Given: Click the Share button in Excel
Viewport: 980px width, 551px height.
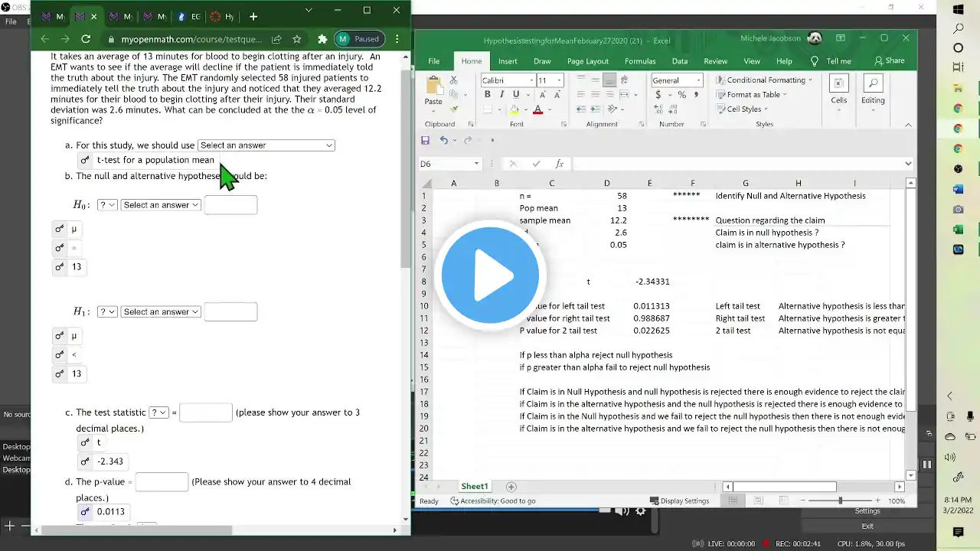Looking at the screenshot, I should tap(890, 61).
